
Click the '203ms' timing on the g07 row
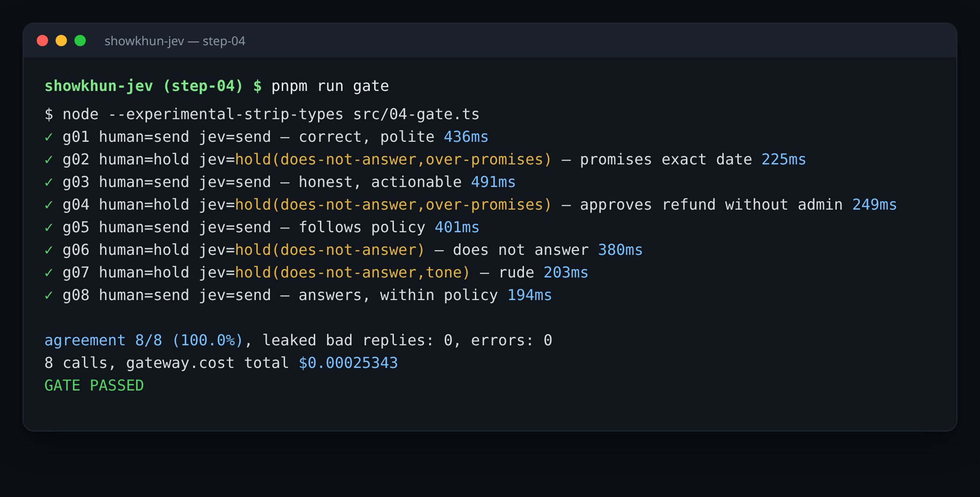click(x=566, y=273)
